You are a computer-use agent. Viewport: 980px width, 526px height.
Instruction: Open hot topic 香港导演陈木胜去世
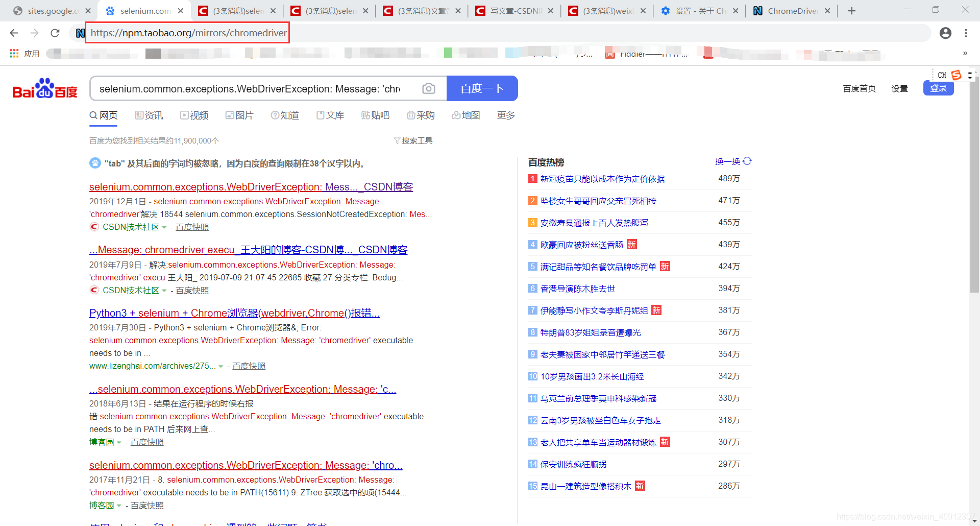tap(577, 289)
